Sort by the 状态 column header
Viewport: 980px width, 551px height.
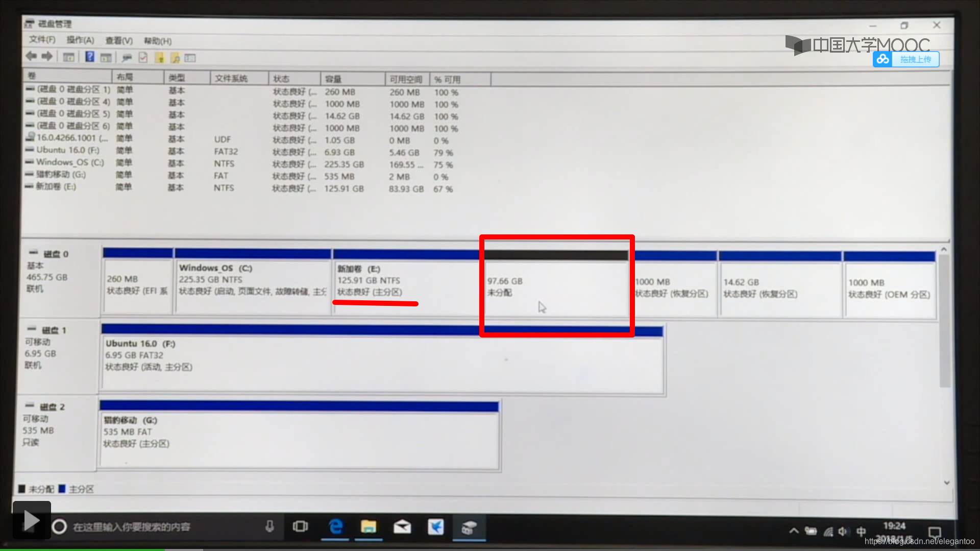[x=295, y=79]
